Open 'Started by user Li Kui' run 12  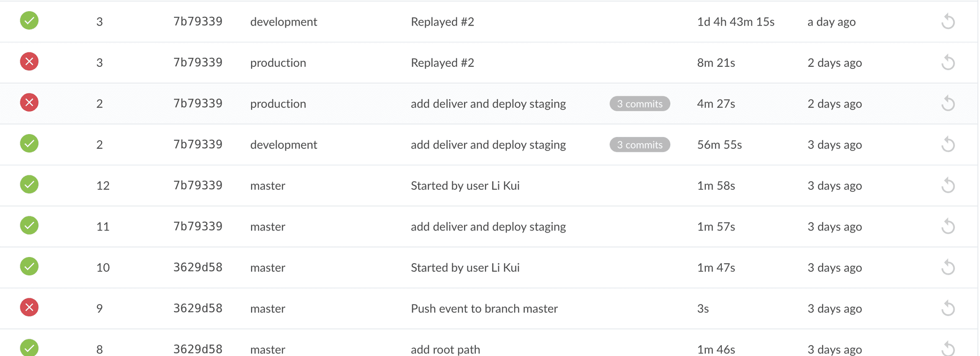point(464,186)
